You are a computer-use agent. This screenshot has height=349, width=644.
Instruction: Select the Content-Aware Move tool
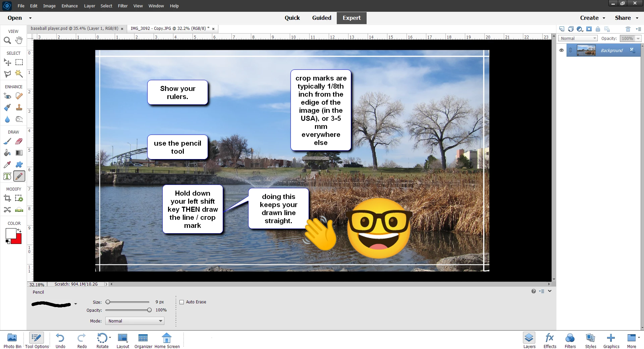pyautogui.click(x=7, y=210)
